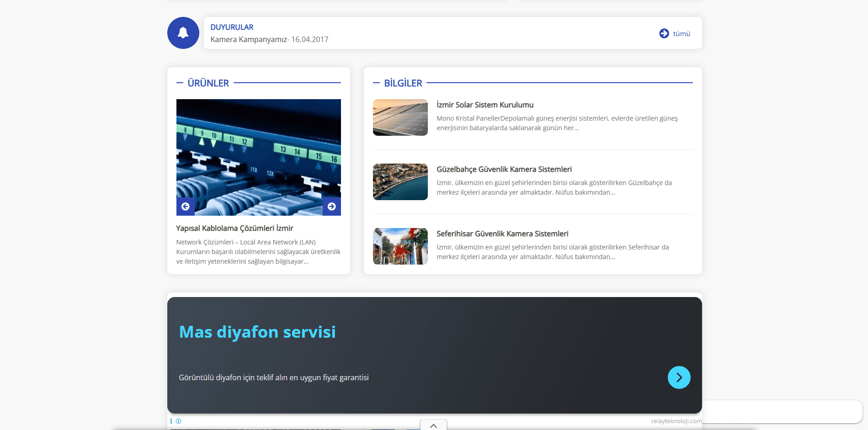The image size is (868, 430).
Task: Show next product in ÜRÜNLER slider
Action: [332, 207]
